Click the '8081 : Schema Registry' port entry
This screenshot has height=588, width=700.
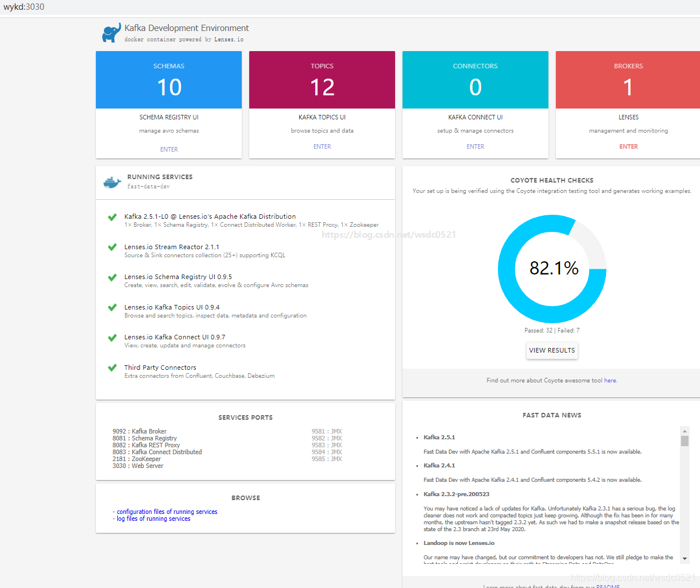tap(145, 438)
